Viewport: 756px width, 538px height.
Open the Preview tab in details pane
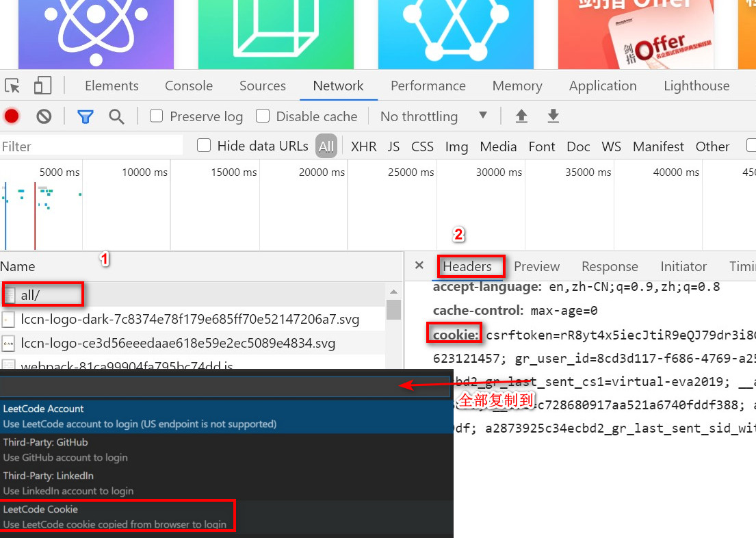pos(536,266)
